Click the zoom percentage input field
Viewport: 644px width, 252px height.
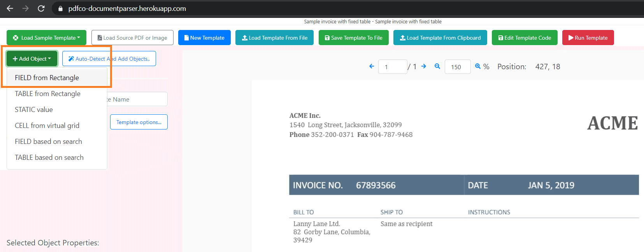pyautogui.click(x=457, y=67)
